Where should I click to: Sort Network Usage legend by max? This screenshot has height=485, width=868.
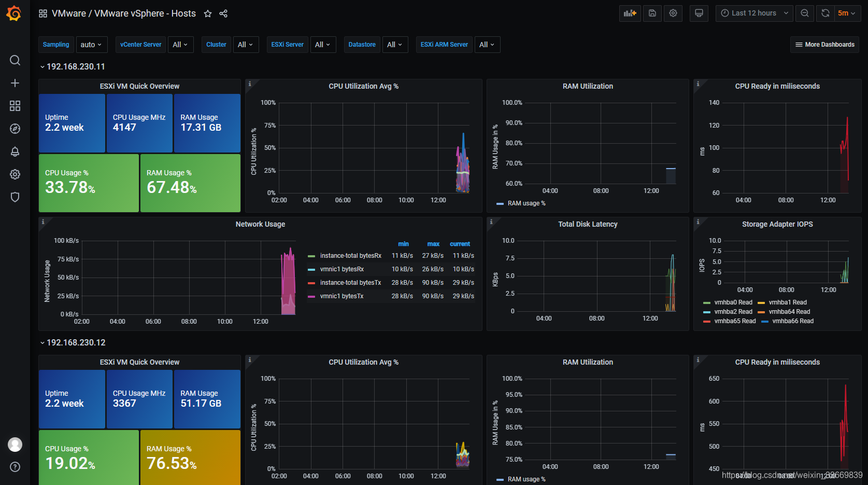pos(433,244)
